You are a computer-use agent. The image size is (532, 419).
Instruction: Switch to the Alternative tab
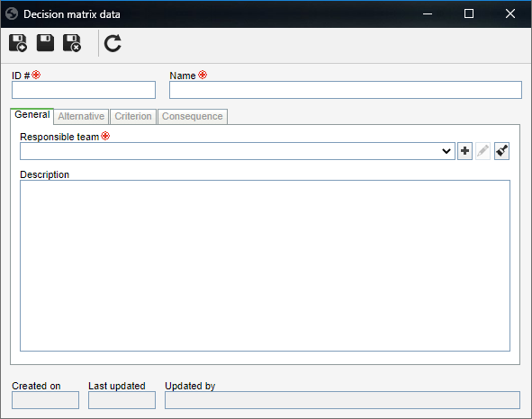tap(81, 116)
